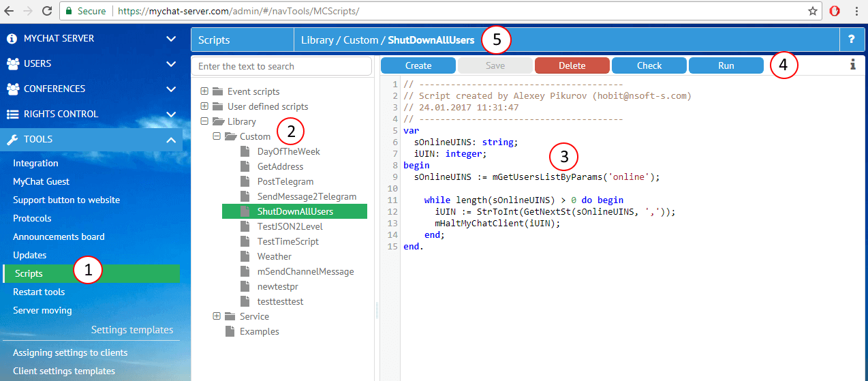Click the browser bookmark star icon
The width and height of the screenshot is (868, 381).
coord(813,11)
